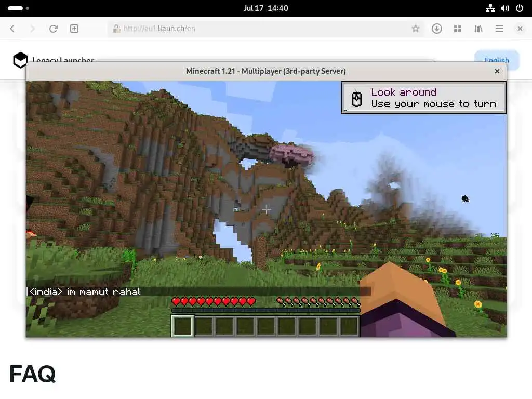
Task: Click the last hotbar slot
Action: click(349, 326)
